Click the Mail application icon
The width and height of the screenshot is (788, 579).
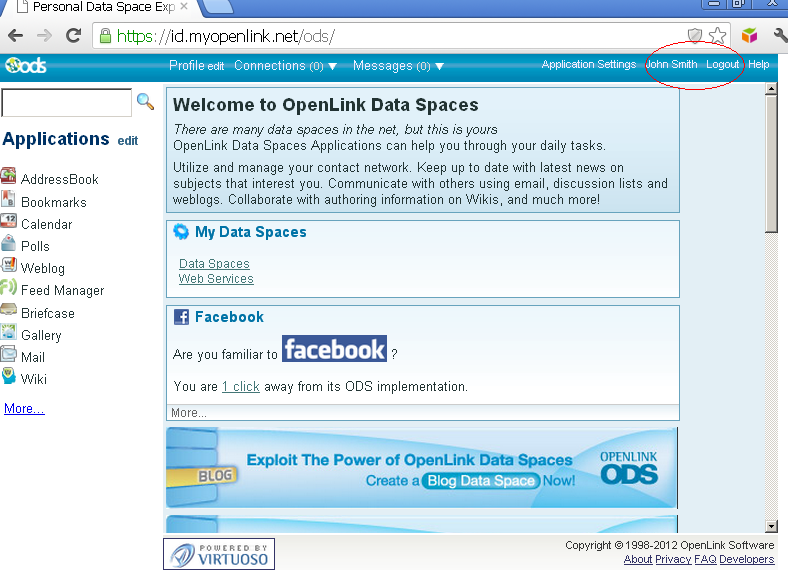[9, 356]
